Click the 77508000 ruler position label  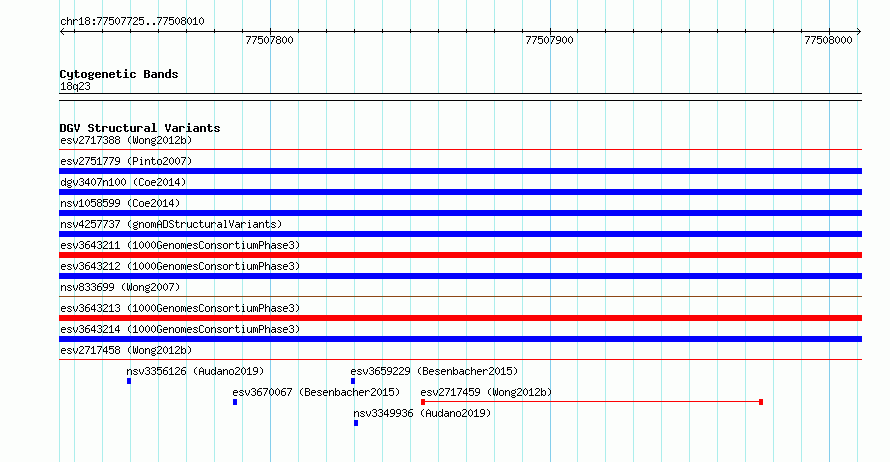829,40
